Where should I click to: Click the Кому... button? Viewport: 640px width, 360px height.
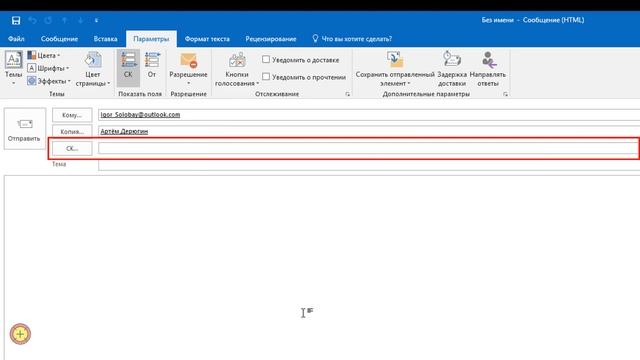pyautogui.click(x=72, y=115)
